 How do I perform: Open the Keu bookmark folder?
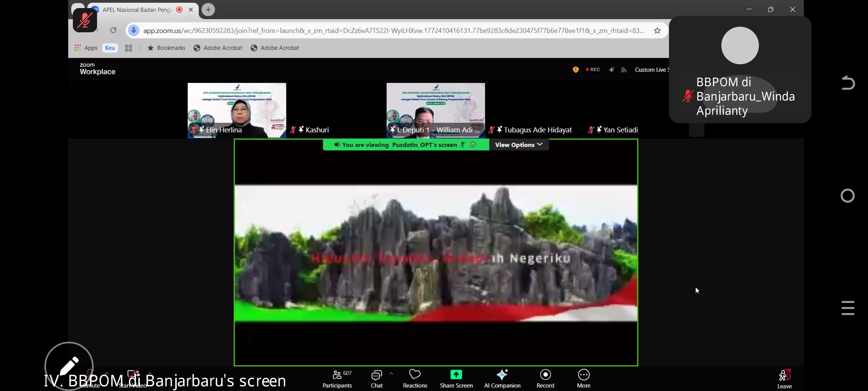click(110, 48)
